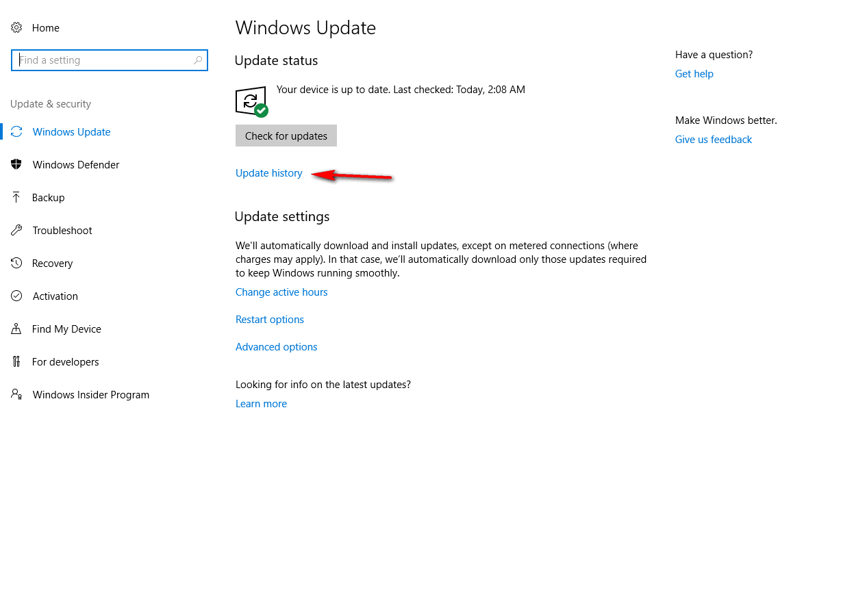
Task: Open the Update history link
Action: coord(269,173)
